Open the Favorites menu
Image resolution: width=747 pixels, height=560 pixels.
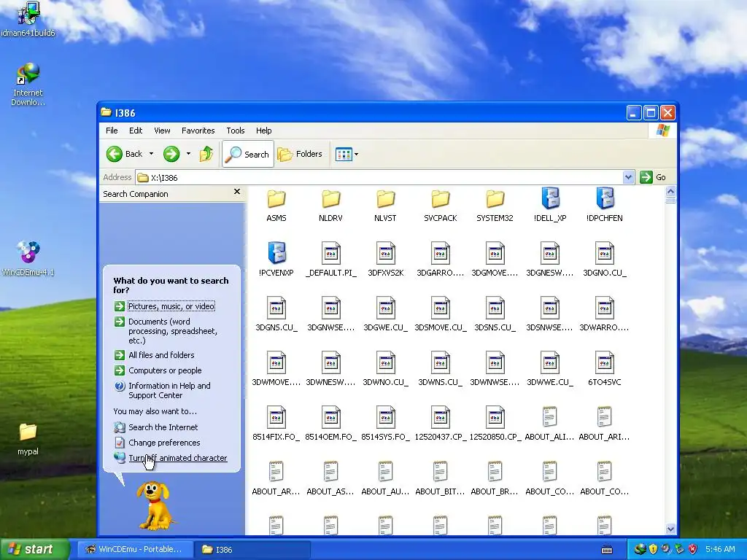click(x=198, y=131)
